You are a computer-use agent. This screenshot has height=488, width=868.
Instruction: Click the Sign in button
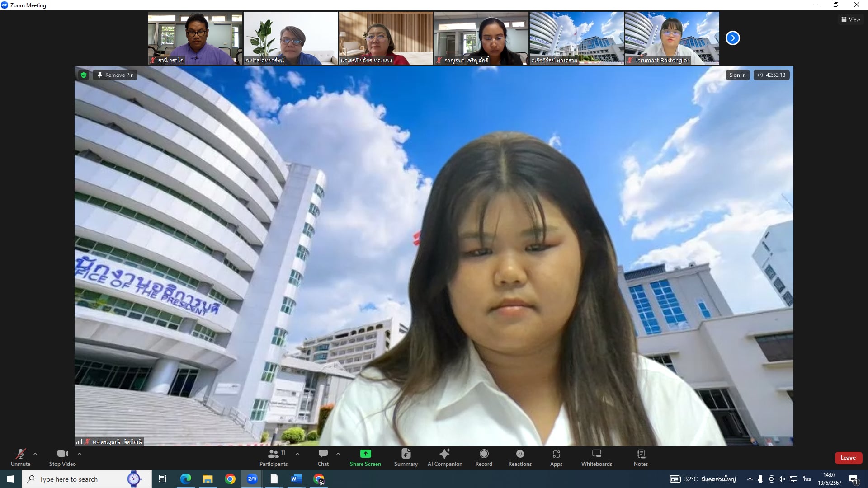[737, 75]
